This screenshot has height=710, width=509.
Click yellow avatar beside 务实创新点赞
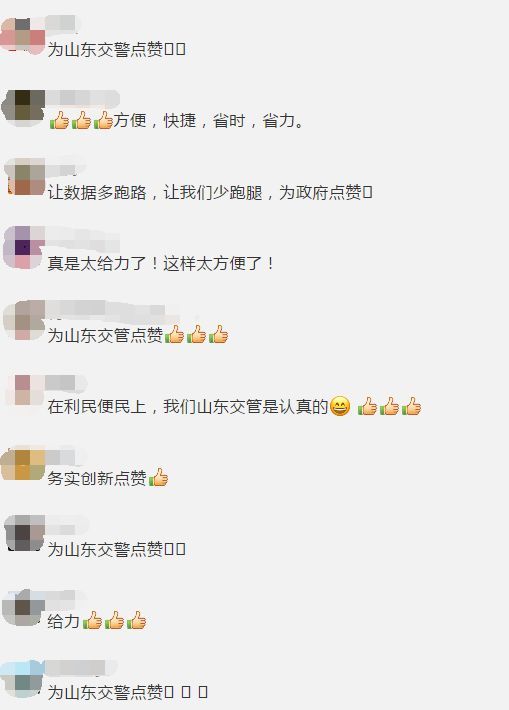23,464
